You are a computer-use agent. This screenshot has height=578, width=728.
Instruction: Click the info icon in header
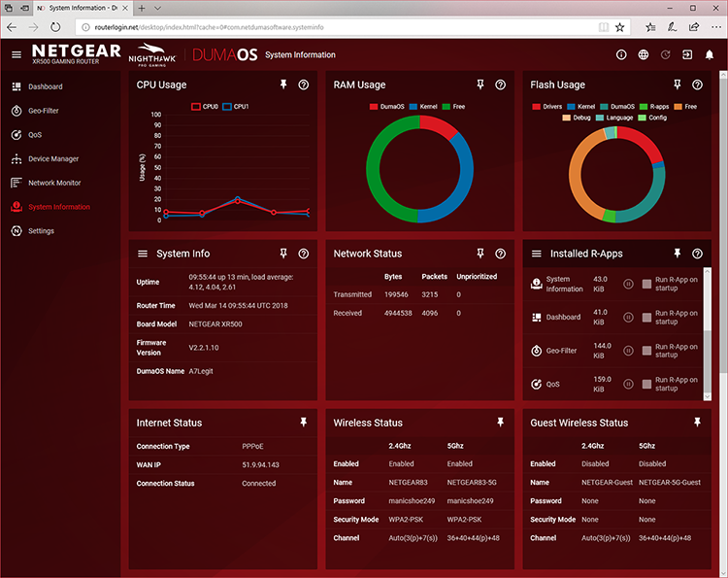coord(621,54)
